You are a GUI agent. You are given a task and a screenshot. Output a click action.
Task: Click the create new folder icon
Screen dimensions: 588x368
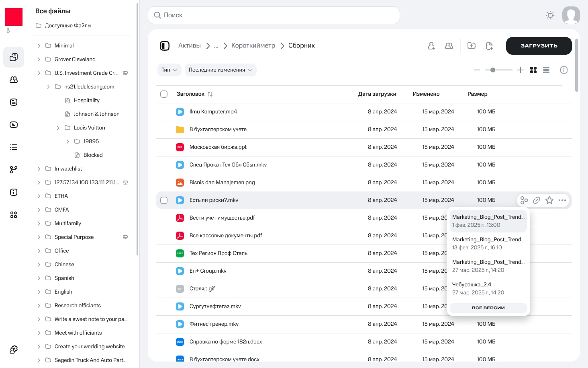(x=472, y=46)
